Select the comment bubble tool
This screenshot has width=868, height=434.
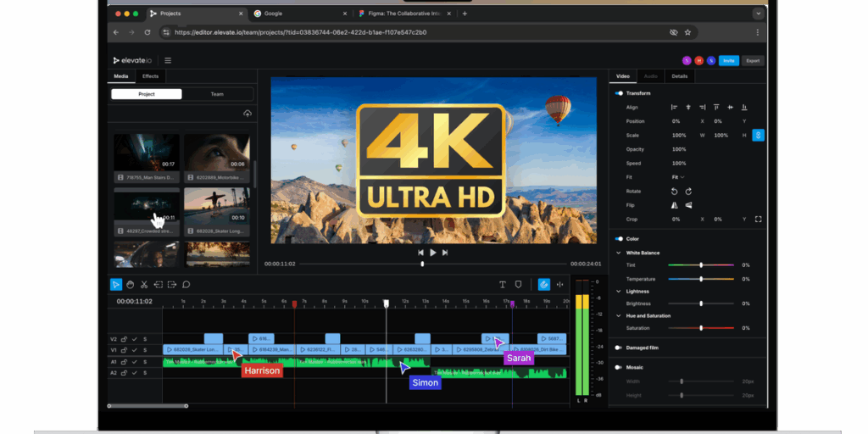click(x=186, y=285)
